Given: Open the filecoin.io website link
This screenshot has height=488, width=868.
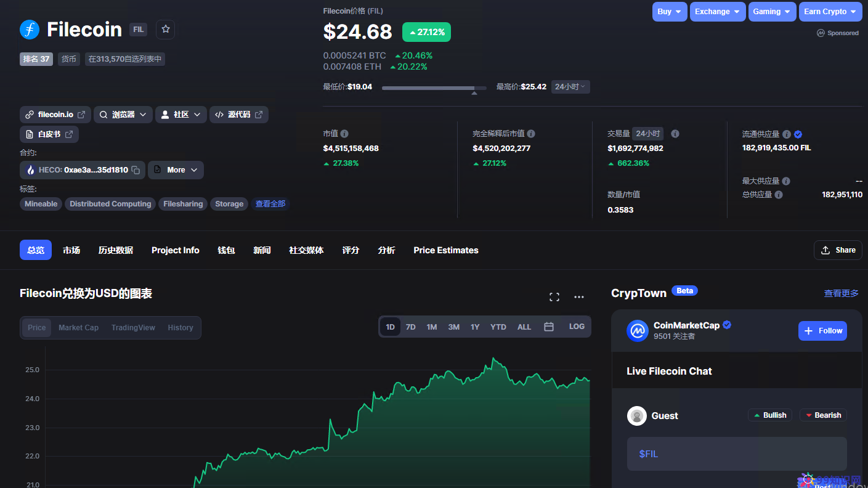Looking at the screenshot, I should [x=55, y=115].
